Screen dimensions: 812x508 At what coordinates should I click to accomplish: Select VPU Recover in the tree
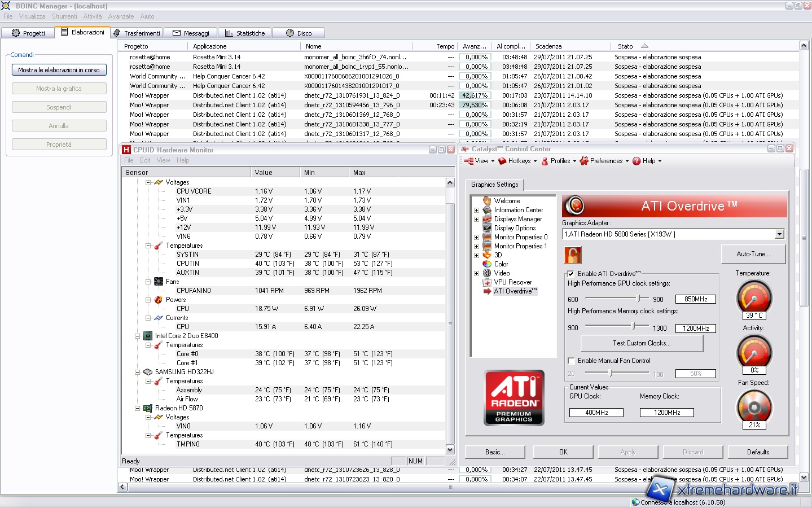[x=512, y=282]
